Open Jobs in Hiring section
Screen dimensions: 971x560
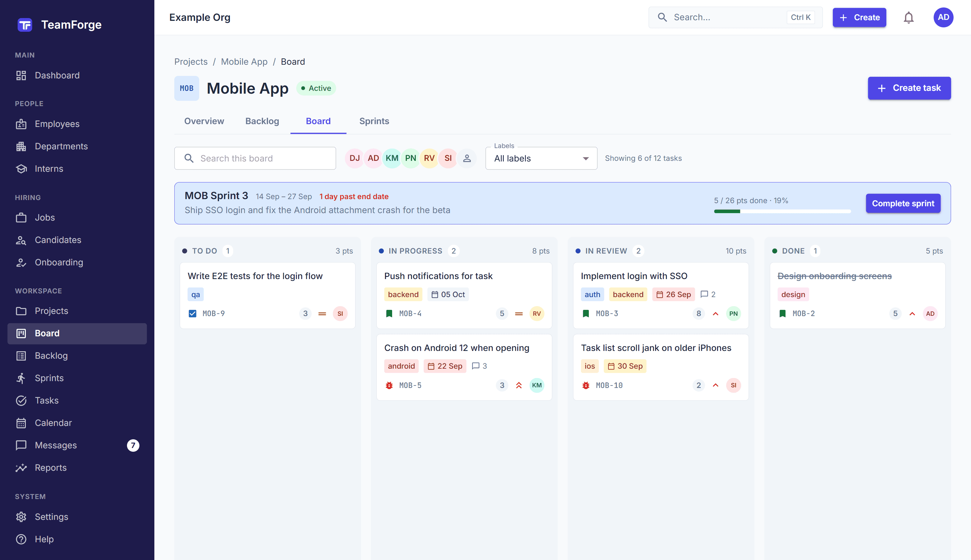tap(77, 217)
